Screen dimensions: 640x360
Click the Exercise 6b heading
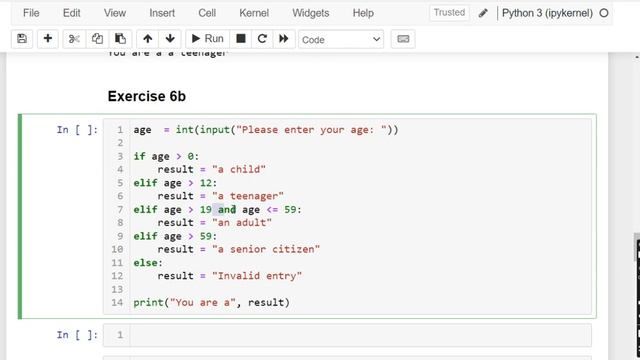pyautogui.click(x=147, y=96)
